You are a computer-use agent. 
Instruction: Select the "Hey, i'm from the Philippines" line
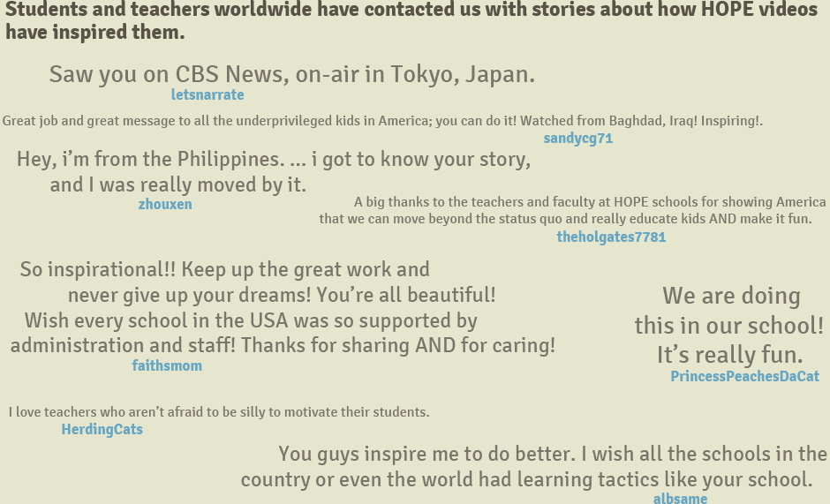274,160
